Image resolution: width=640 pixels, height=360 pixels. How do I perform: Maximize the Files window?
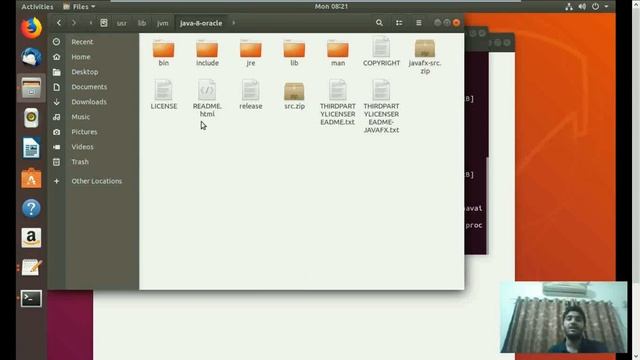(x=447, y=23)
